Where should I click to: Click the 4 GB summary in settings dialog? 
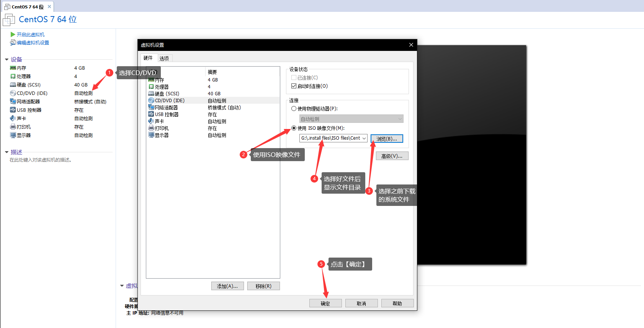tap(213, 80)
